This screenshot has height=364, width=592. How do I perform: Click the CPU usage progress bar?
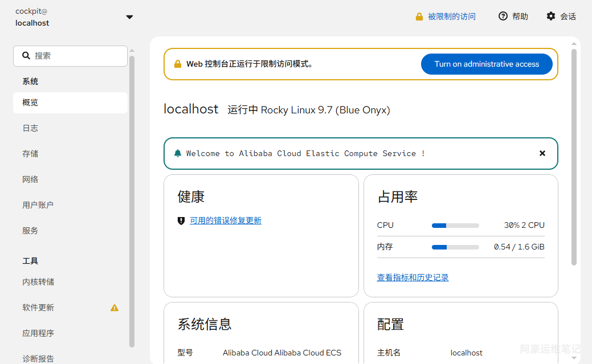[x=455, y=226]
